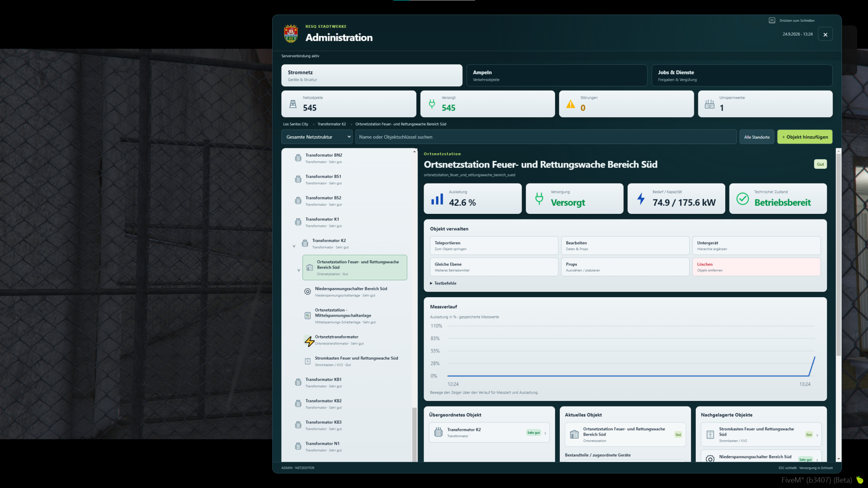Expand the Testbefehle disclosure section
The height and width of the screenshot is (488, 868).
[x=443, y=283]
